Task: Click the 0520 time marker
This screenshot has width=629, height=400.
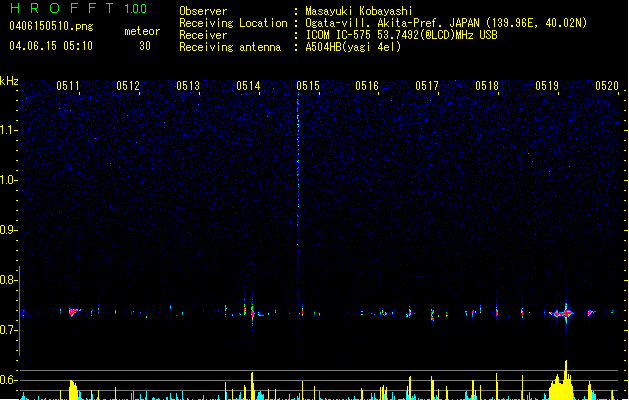Action: pyautogui.click(x=607, y=86)
